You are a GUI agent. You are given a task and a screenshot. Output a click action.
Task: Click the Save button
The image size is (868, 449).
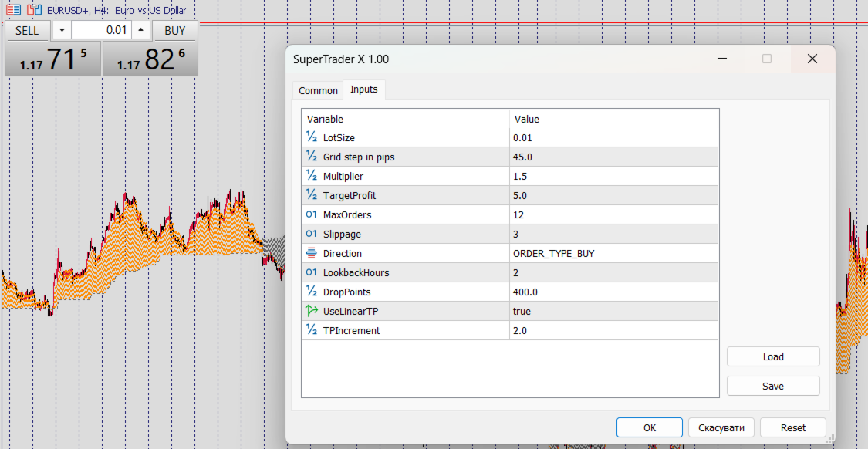[773, 386]
